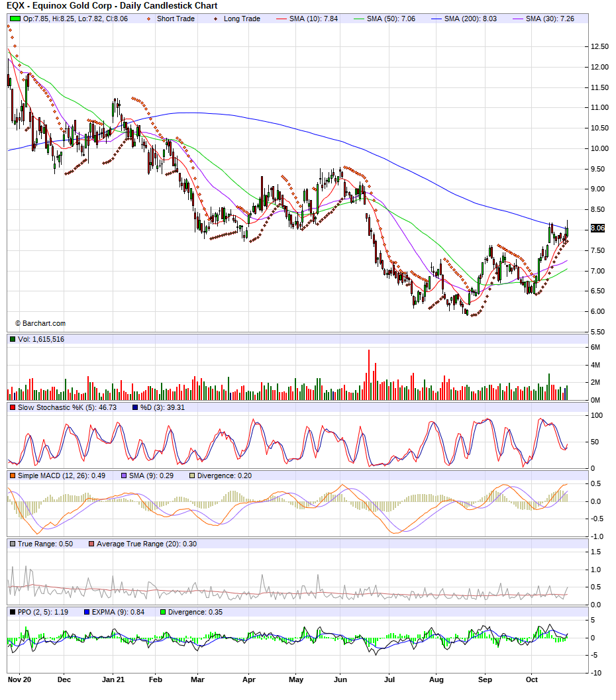The width and height of the screenshot is (616, 700).
Task: Click the 'Divergence: 0.35' label
Action: coord(195,612)
